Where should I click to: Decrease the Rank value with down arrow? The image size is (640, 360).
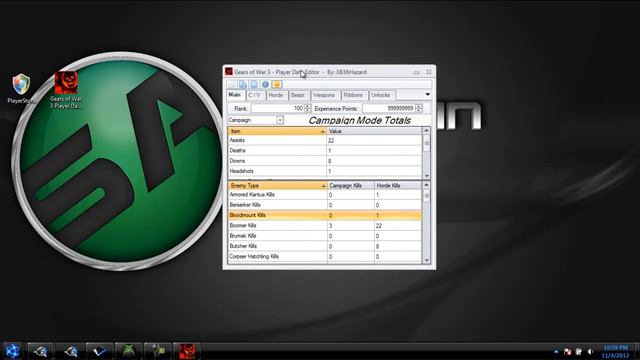click(x=307, y=111)
